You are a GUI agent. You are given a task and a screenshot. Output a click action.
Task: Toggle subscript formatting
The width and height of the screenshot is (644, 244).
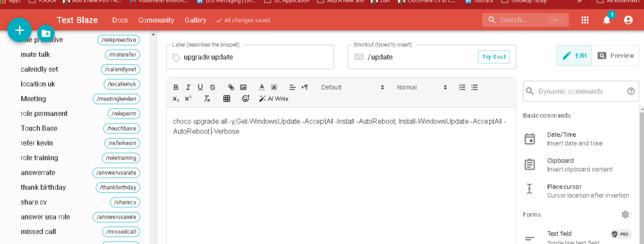coord(176,99)
